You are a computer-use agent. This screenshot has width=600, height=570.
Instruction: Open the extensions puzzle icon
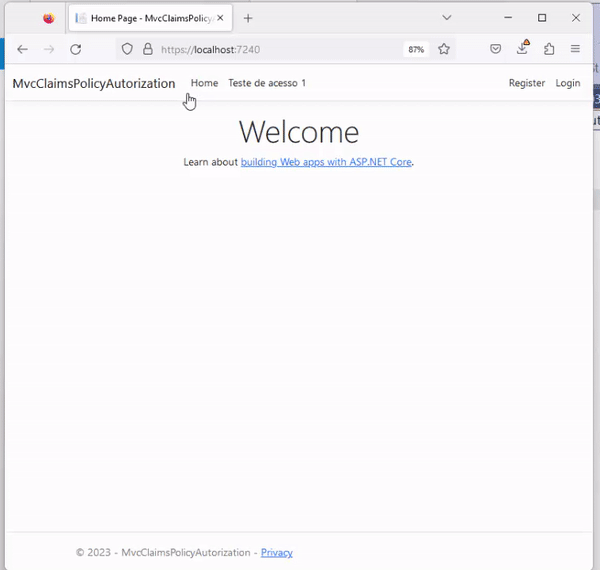click(x=549, y=49)
